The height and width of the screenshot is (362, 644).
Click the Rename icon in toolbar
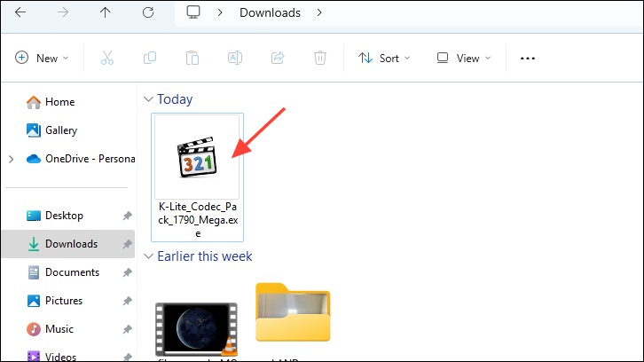pos(235,58)
